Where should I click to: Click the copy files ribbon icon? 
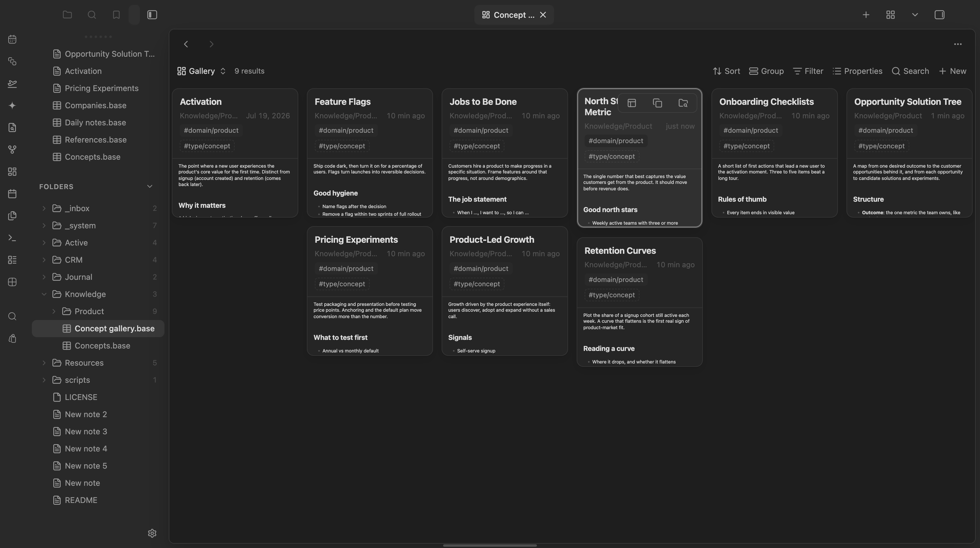pos(12,216)
